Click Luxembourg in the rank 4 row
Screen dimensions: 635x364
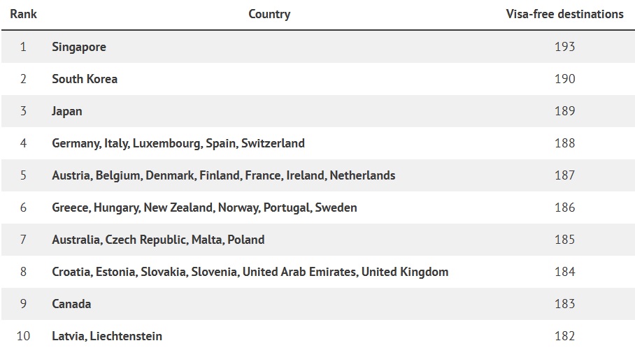[166, 143]
